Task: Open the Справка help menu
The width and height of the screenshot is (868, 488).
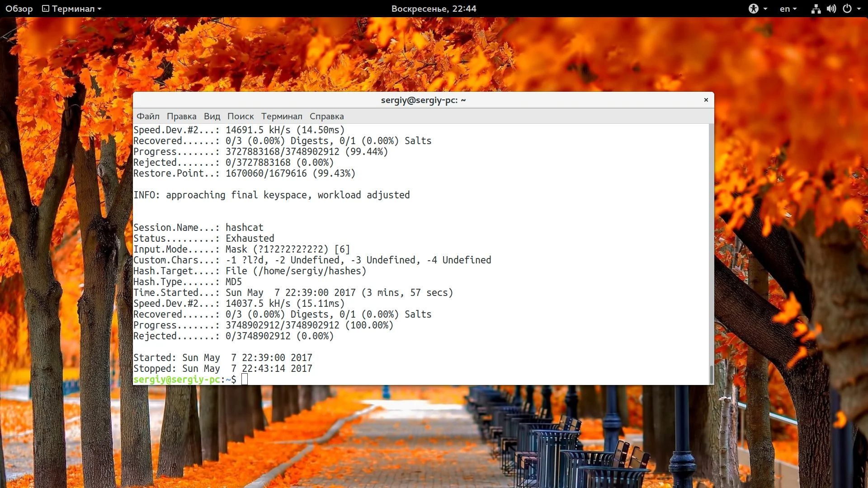Action: 326,116
